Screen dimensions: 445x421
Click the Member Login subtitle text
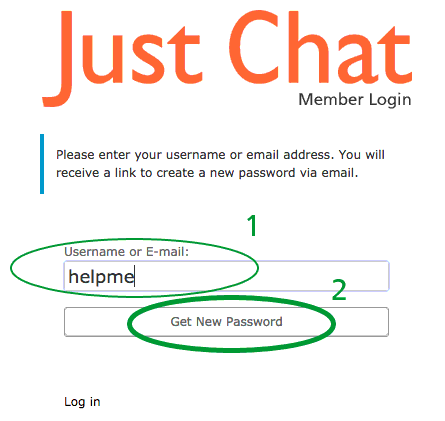[x=355, y=100]
